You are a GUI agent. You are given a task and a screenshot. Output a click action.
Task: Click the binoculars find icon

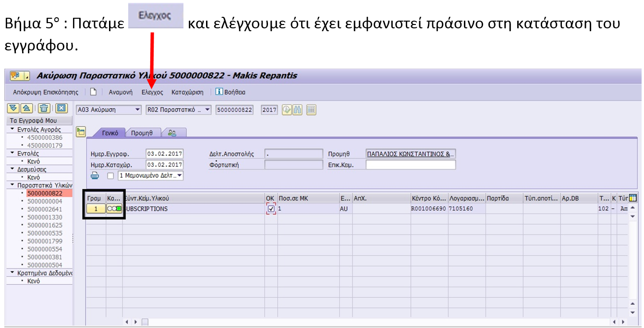[297, 109]
